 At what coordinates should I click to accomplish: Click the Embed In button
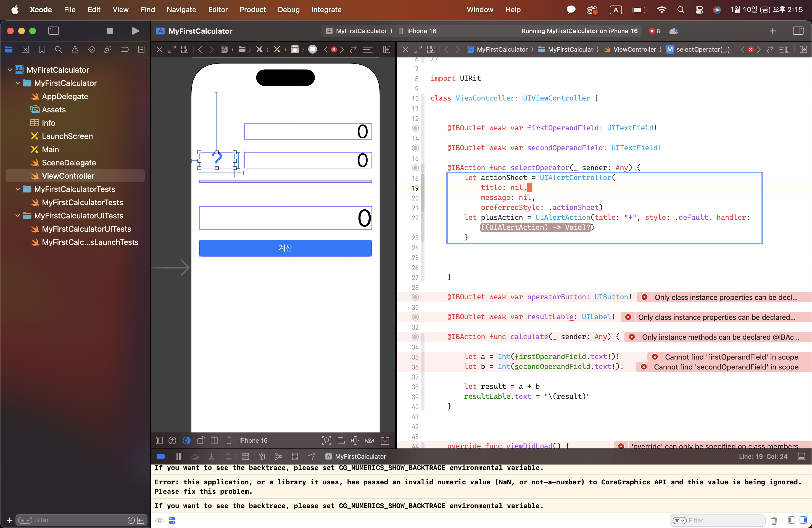(x=385, y=440)
